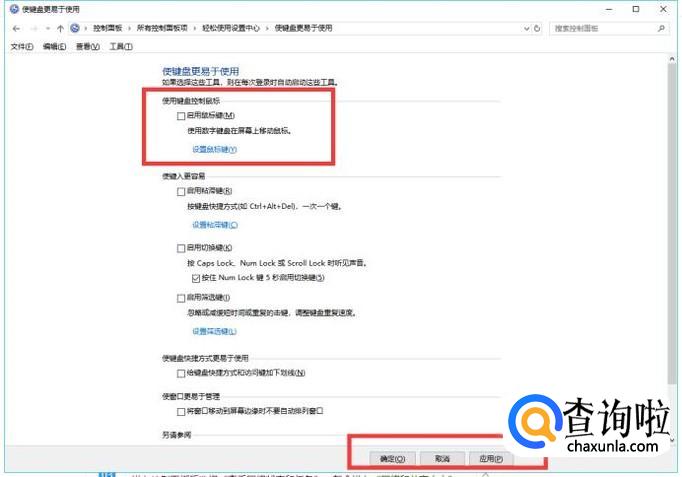The width and height of the screenshot is (682, 477).
Task: Enable the 启用粘滞键(R) checkbox
Action: click(x=181, y=192)
